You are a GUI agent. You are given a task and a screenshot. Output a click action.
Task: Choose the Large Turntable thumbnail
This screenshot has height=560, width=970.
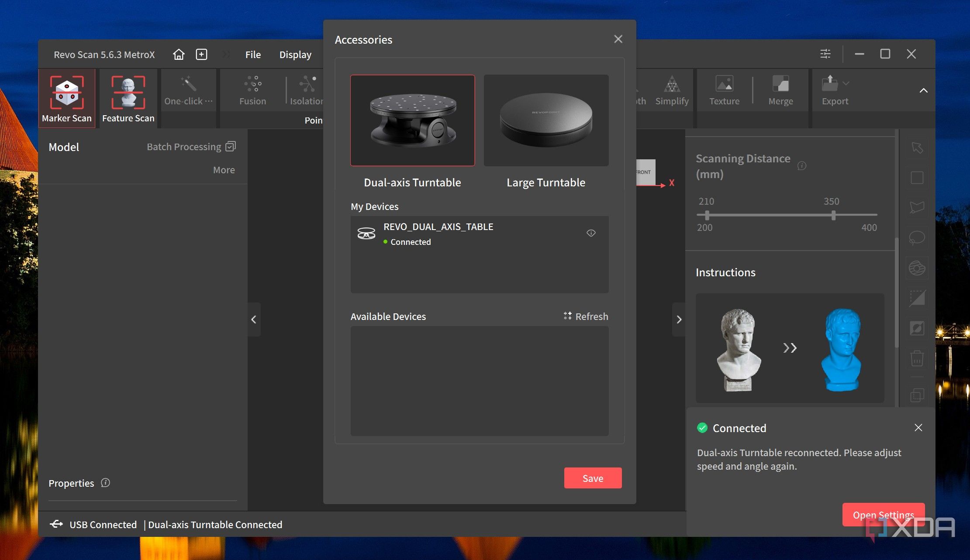tap(546, 120)
